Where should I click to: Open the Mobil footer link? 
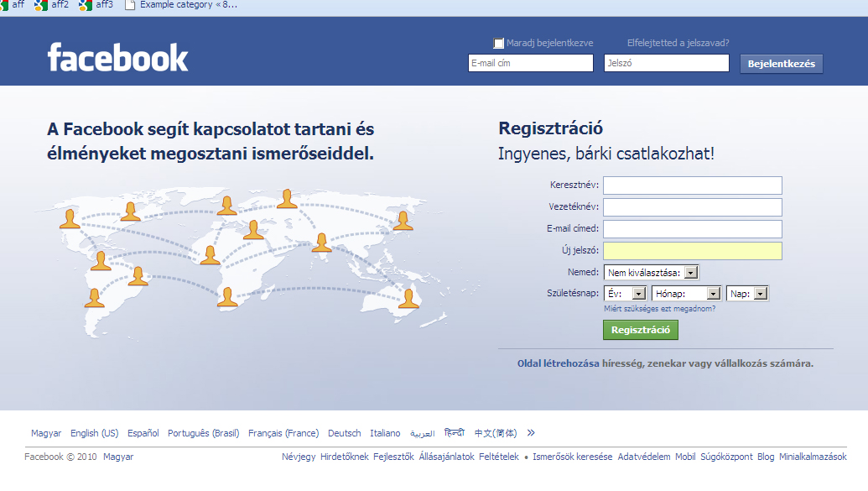685,457
